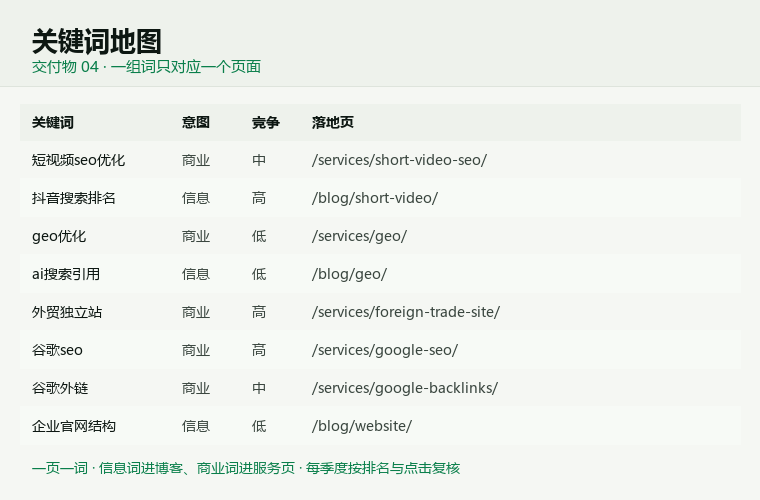Select the keyword cell 外贸独立站
This screenshot has width=760, height=500.
pyautogui.click(x=67, y=312)
